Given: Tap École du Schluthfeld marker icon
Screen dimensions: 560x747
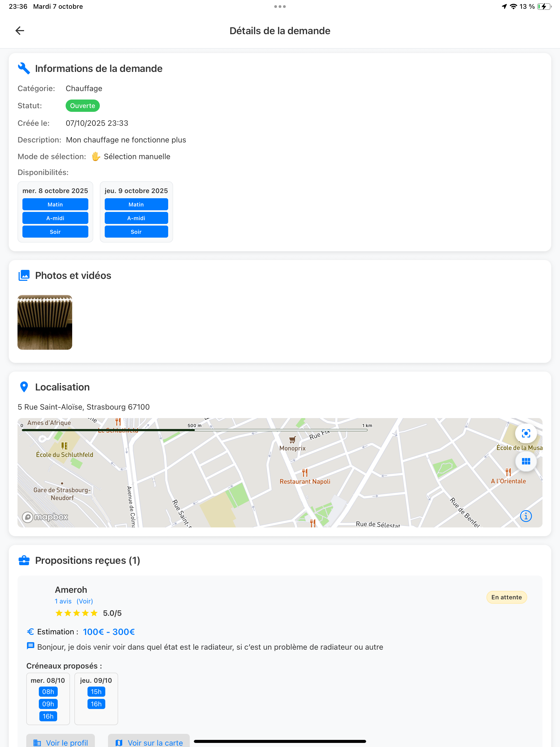Looking at the screenshot, I should coord(65,446).
